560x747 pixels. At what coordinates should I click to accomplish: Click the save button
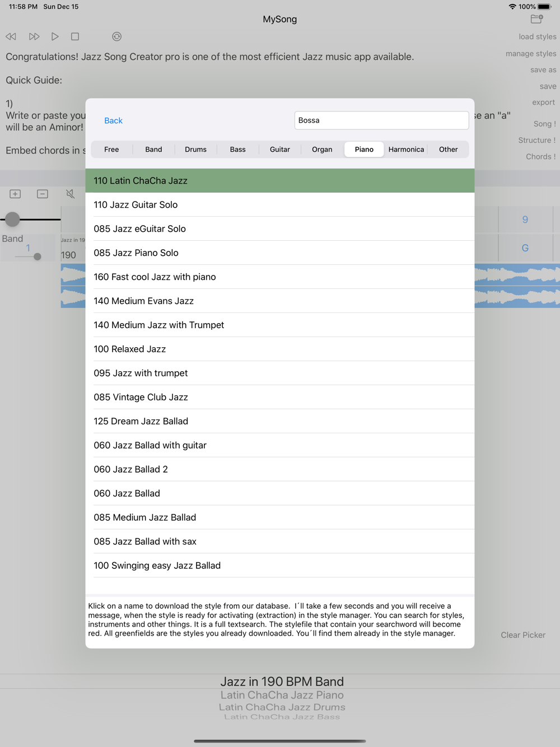[x=548, y=86]
